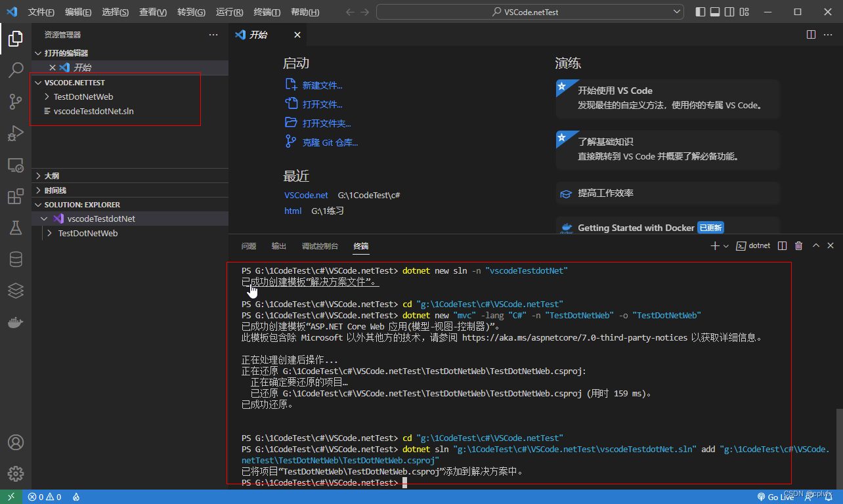Open the Search view in activity bar
Screen dimensions: 843x504
click(x=16, y=70)
